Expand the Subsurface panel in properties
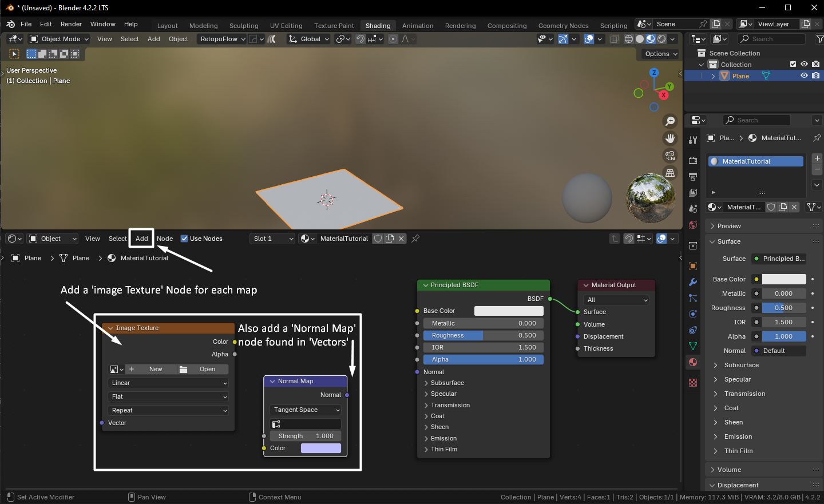 click(741, 365)
